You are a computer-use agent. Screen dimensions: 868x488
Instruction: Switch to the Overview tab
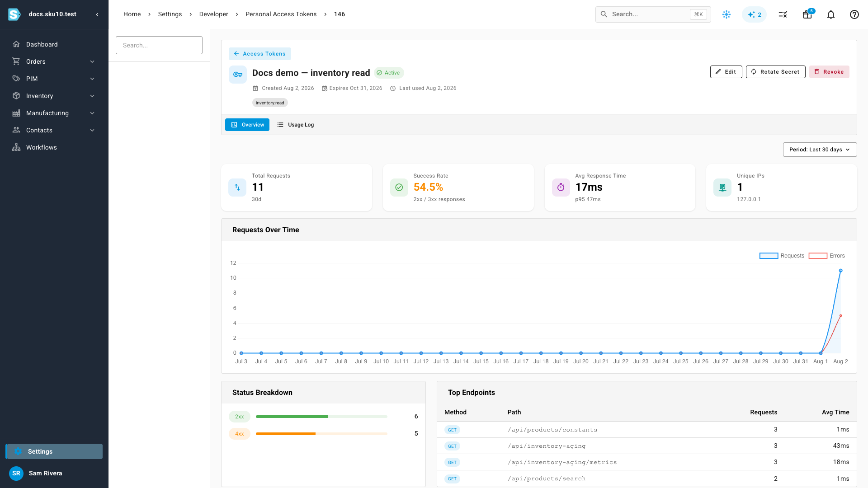247,125
